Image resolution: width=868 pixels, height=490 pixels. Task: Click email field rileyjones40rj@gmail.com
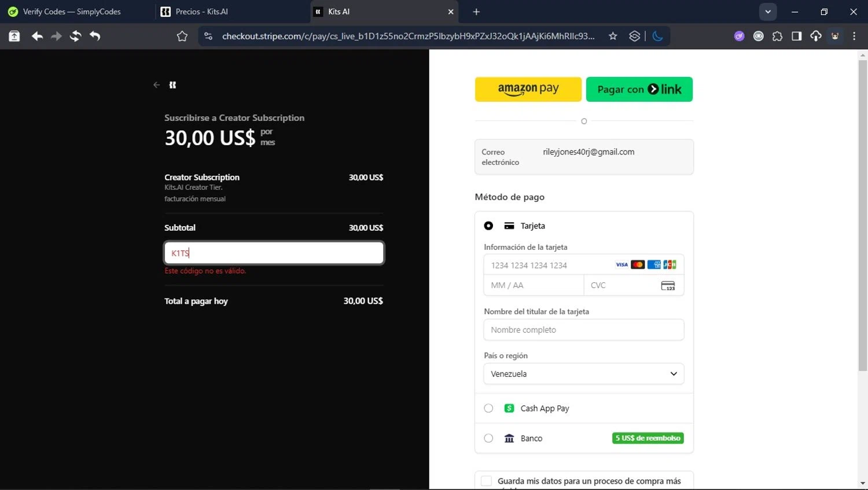pos(584,157)
